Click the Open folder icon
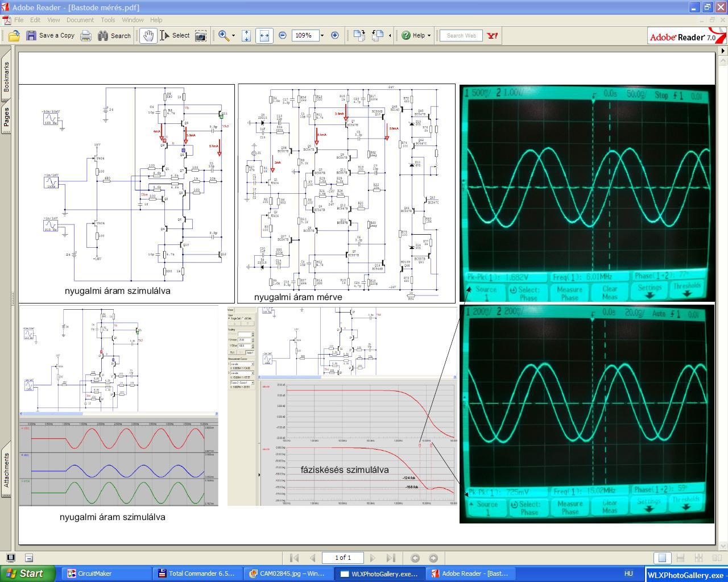728x582 pixels. click(x=14, y=36)
